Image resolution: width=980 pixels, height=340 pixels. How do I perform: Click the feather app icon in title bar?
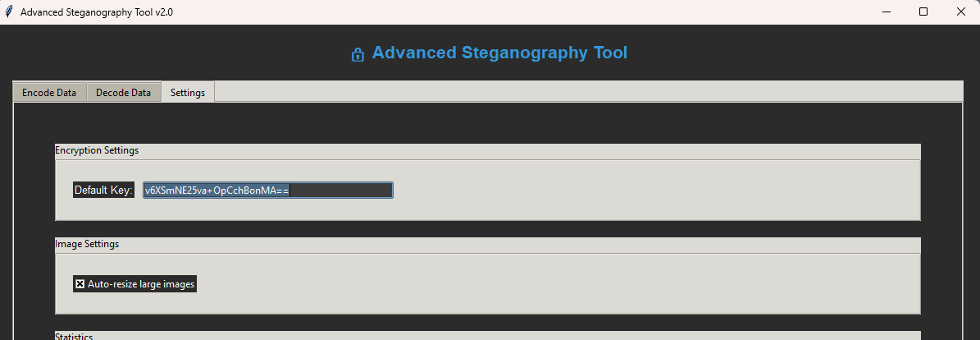9,12
